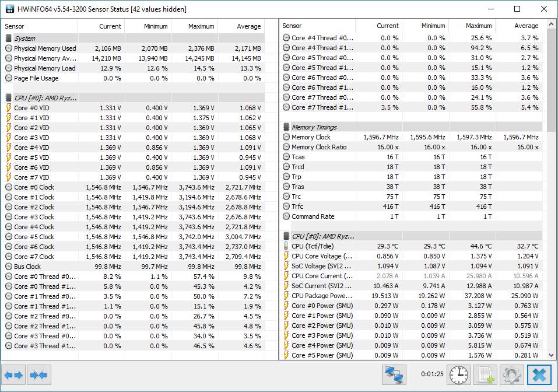Click the left panel Sensor column header

pyautogui.click(x=40, y=26)
